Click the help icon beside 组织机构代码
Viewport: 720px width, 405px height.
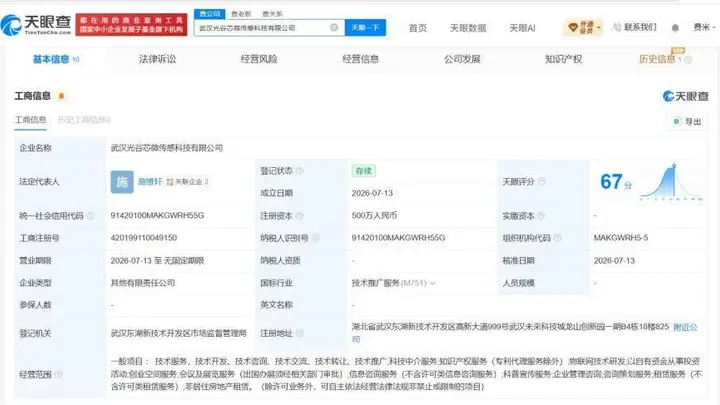point(557,238)
